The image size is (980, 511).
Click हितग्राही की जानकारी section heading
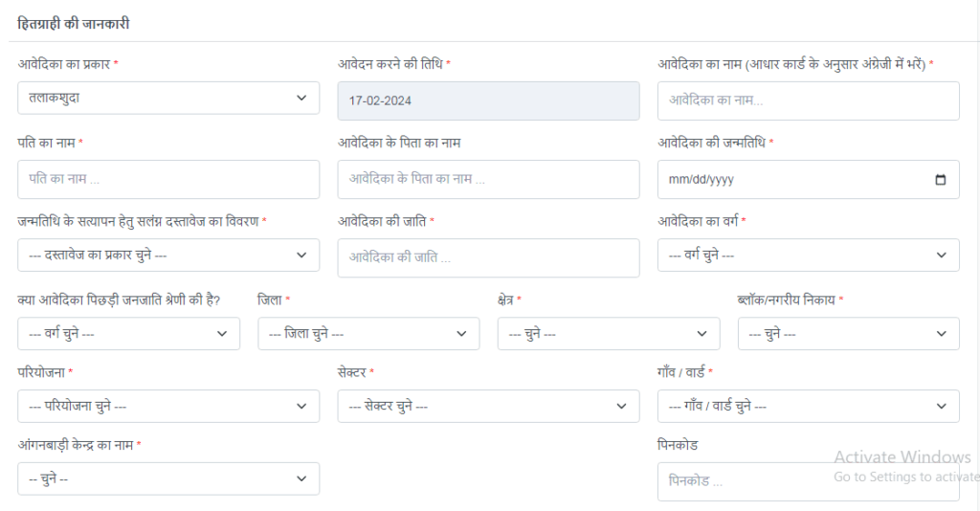pos(74,24)
